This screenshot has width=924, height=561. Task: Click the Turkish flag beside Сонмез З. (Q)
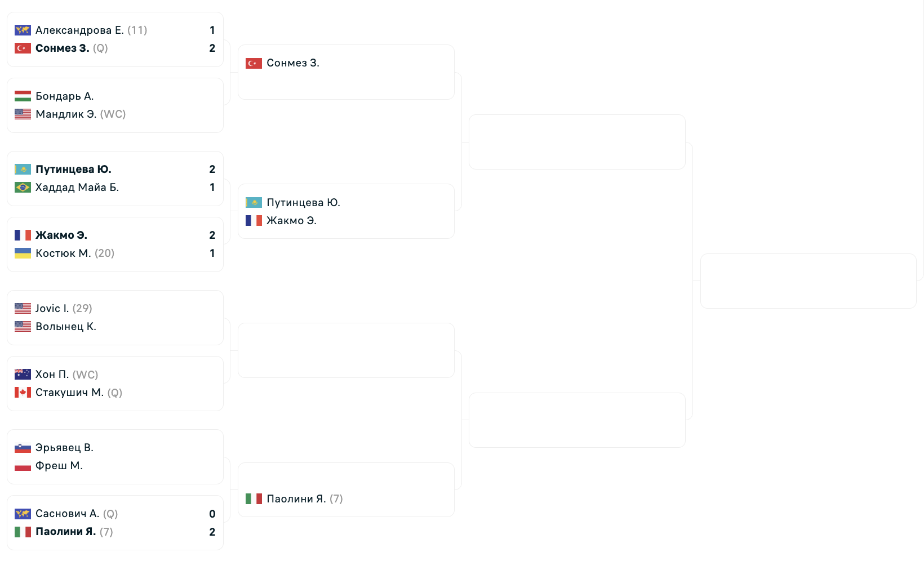click(23, 48)
